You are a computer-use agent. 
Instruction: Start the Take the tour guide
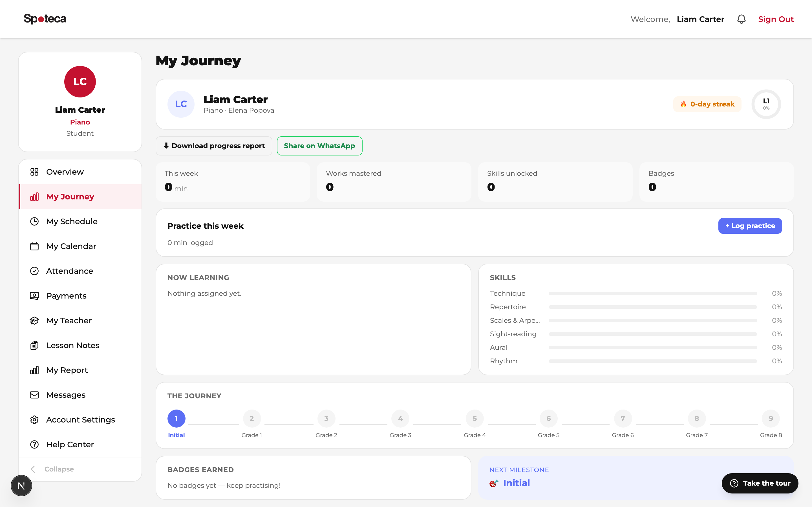(x=760, y=483)
